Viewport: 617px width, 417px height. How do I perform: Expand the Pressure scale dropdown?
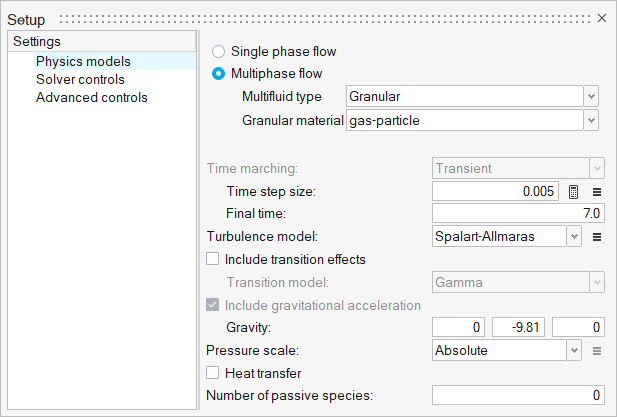pos(574,351)
